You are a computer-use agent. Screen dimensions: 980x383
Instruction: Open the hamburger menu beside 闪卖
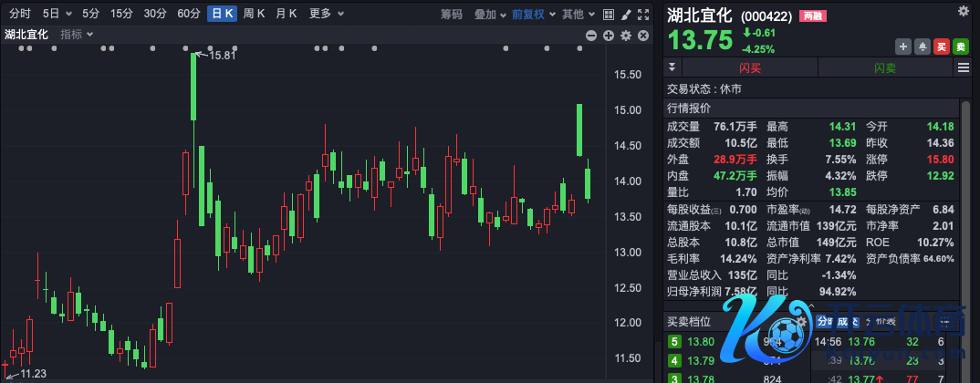pyautogui.click(x=963, y=67)
